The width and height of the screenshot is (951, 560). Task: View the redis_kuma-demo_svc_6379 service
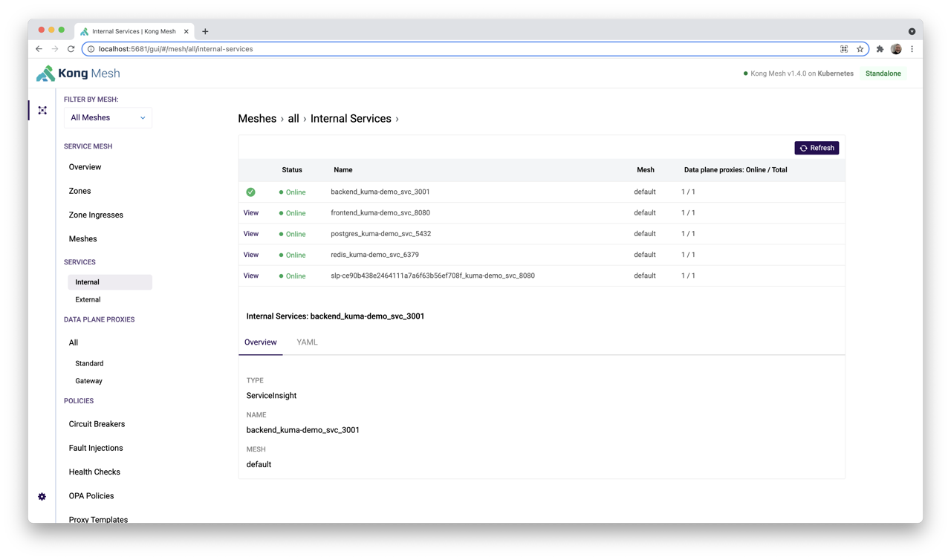coord(251,255)
